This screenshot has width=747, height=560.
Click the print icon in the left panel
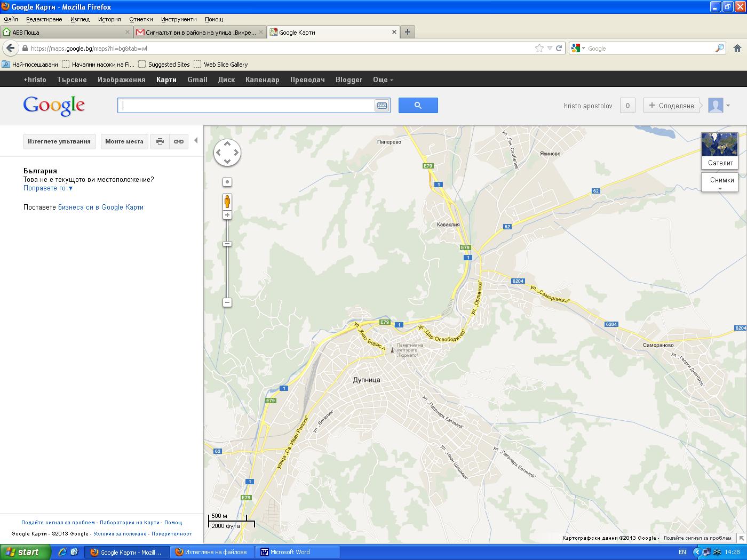click(x=160, y=141)
